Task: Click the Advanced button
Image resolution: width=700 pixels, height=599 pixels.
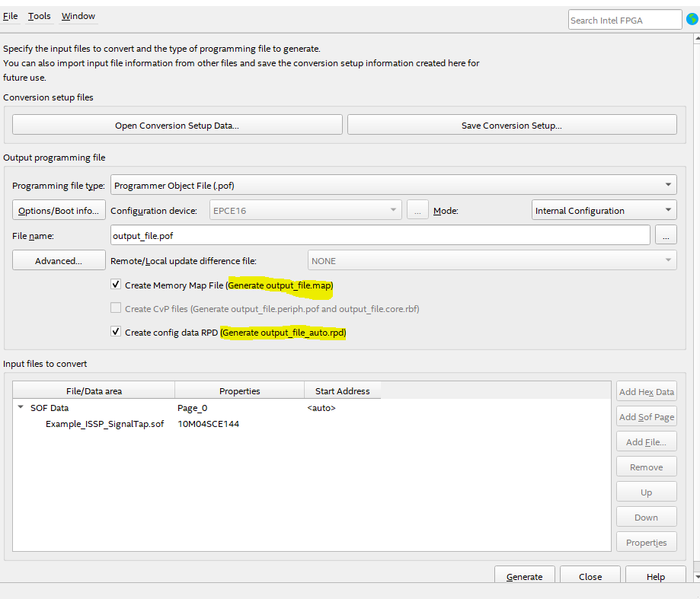Action: [x=59, y=260]
